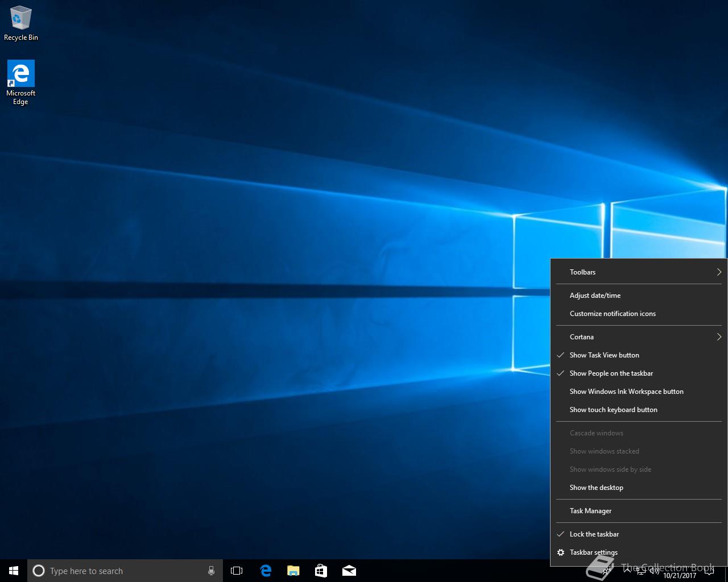The image size is (728, 582).
Task: Open Task Manager from context menu
Action: coord(639,511)
